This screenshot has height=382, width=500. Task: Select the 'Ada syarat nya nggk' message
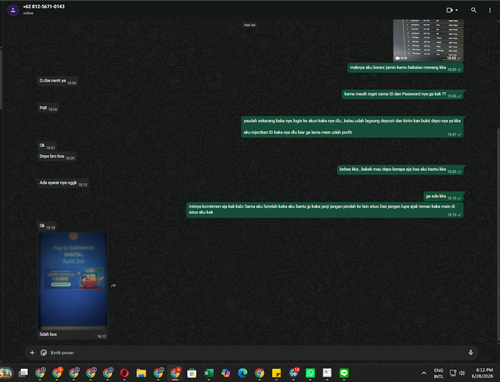point(63,183)
